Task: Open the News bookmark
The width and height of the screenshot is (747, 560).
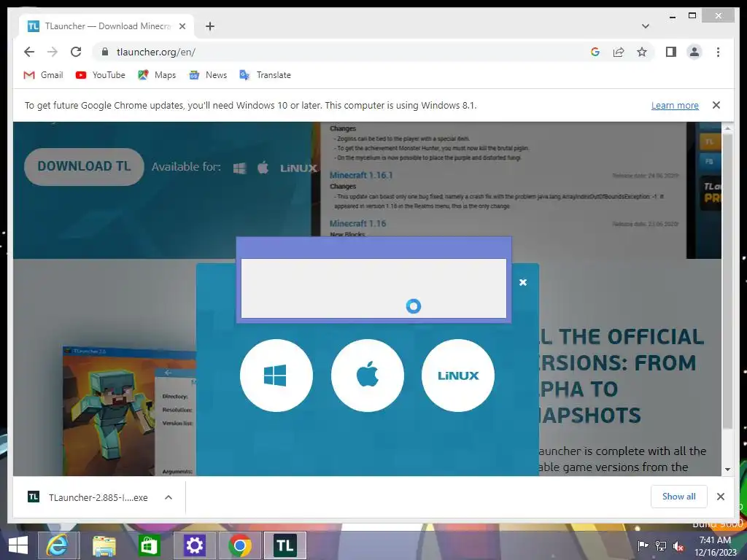Action: pos(208,75)
